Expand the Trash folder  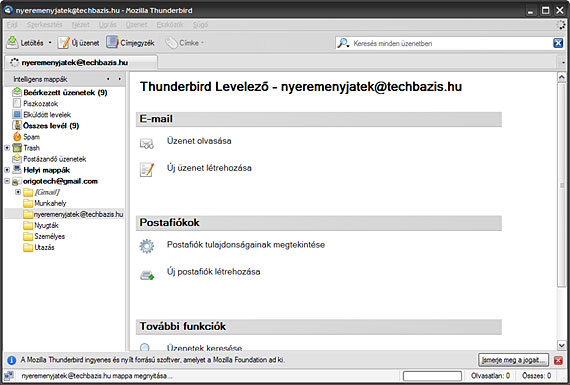coord(7,148)
